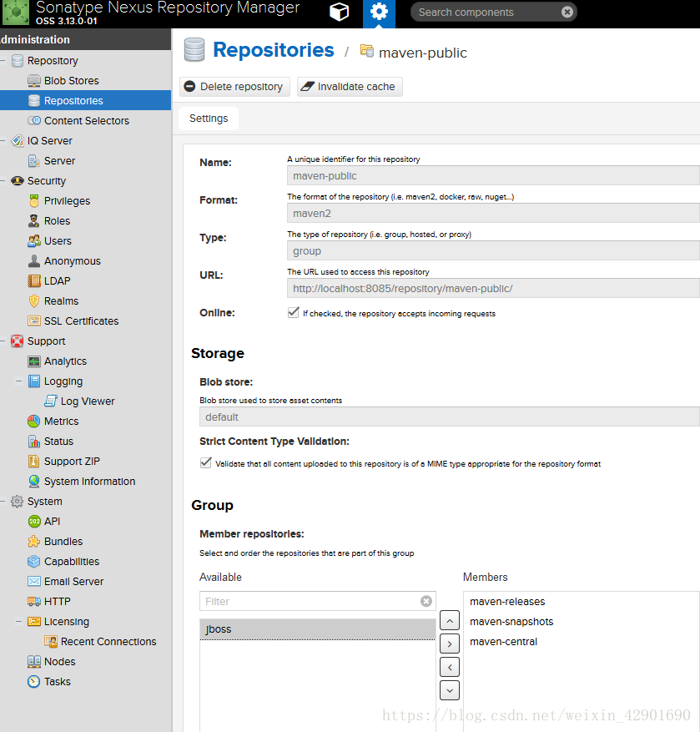Open the Tasks clock icon
The height and width of the screenshot is (732, 700).
34,682
